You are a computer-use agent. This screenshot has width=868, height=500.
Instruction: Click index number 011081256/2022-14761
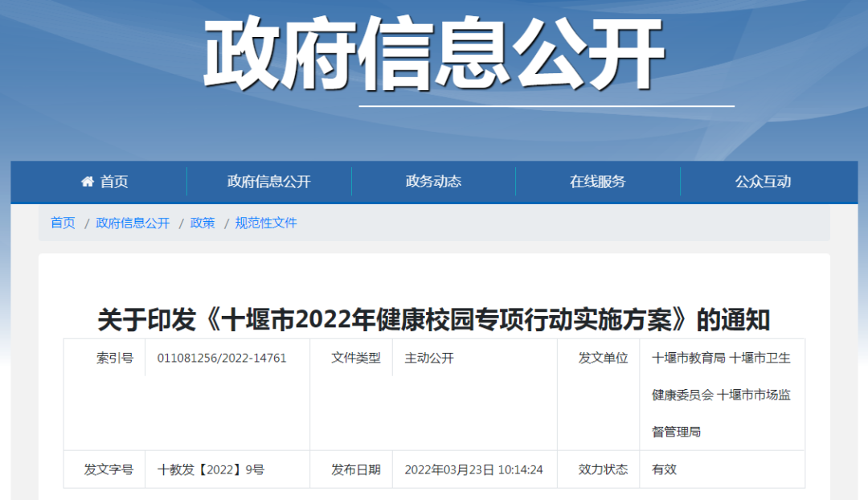pyautogui.click(x=222, y=359)
